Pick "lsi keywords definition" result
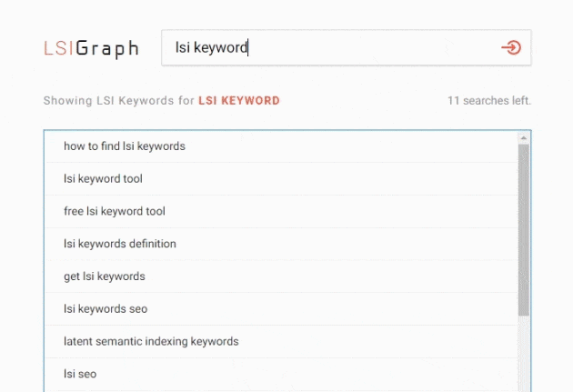The height and width of the screenshot is (392, 573). click(281, 244)
